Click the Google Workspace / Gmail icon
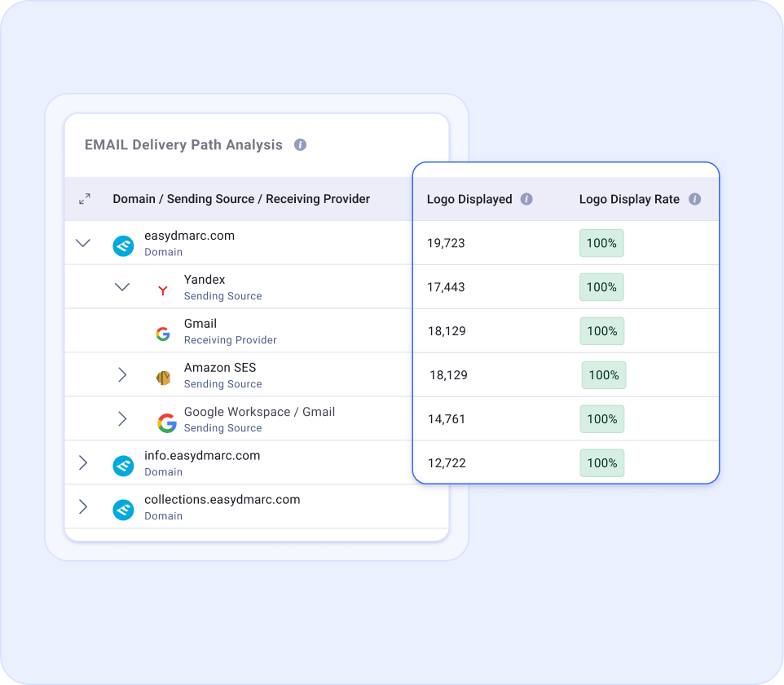The image size is (784, 685). click(x=167, y=422)
